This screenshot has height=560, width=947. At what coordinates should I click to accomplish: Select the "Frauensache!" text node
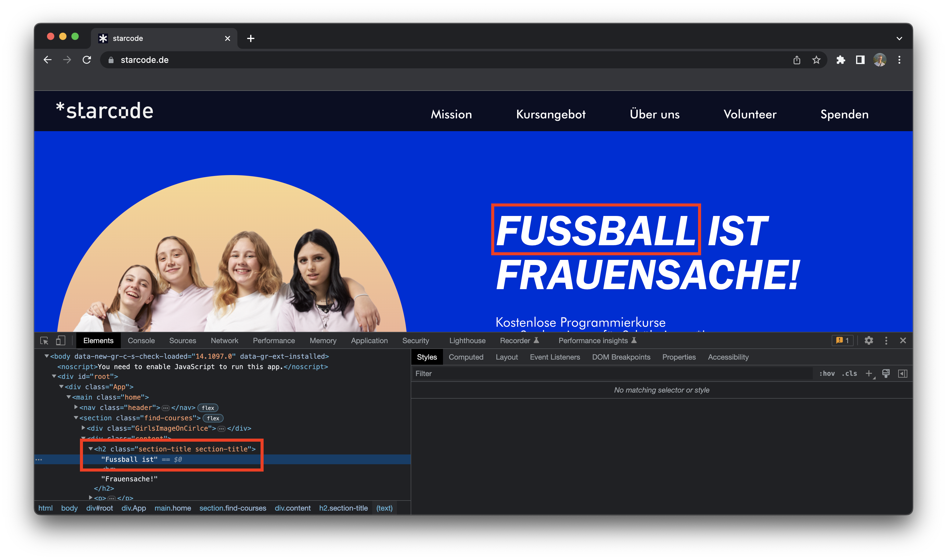[x=129, y=479]
